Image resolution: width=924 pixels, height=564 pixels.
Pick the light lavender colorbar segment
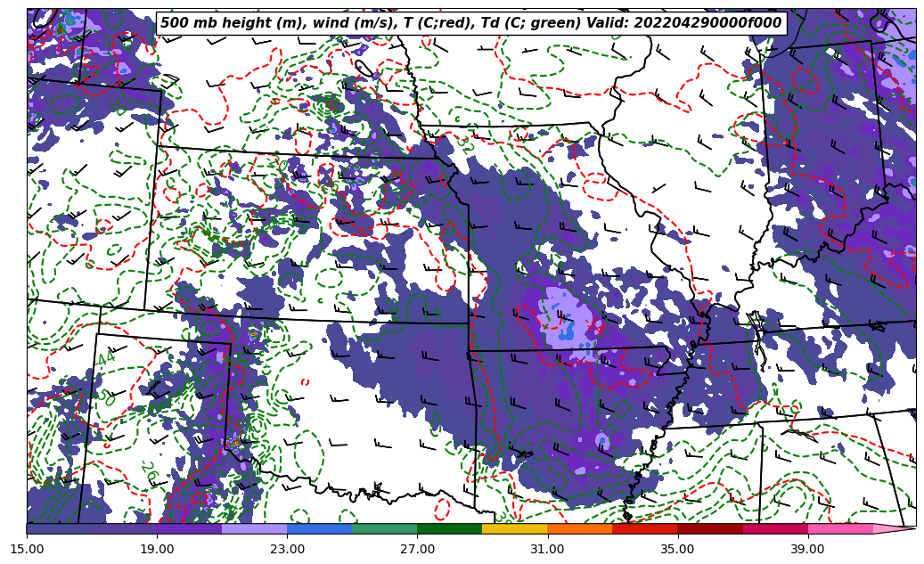point(254,528)
